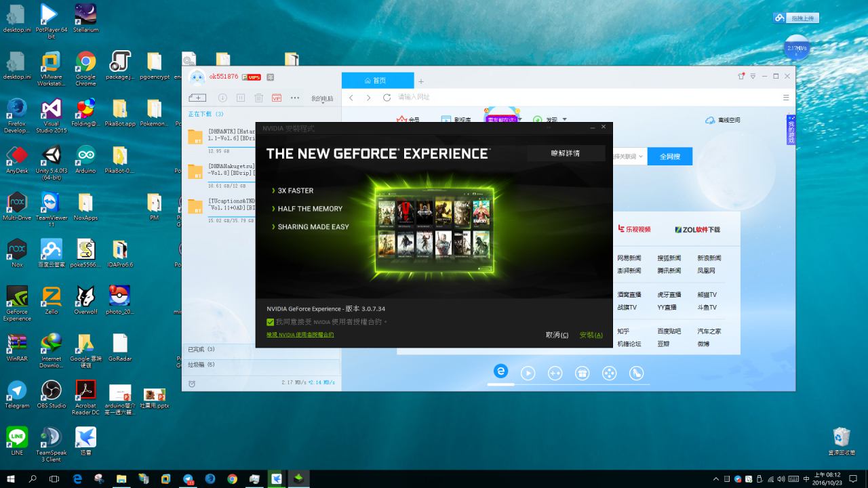868x488 pixels.
Task: Click the floating download speed ball
Action: [797, 49]
